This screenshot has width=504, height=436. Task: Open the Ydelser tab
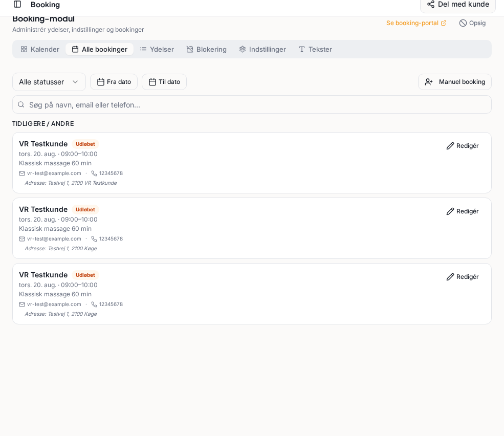tap(157, 49)
